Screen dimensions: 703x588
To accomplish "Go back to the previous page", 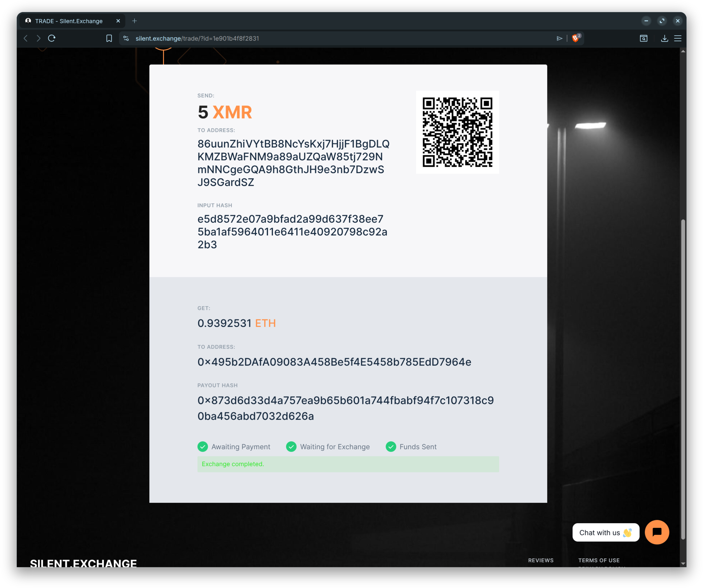I will (x=26, y=38).
